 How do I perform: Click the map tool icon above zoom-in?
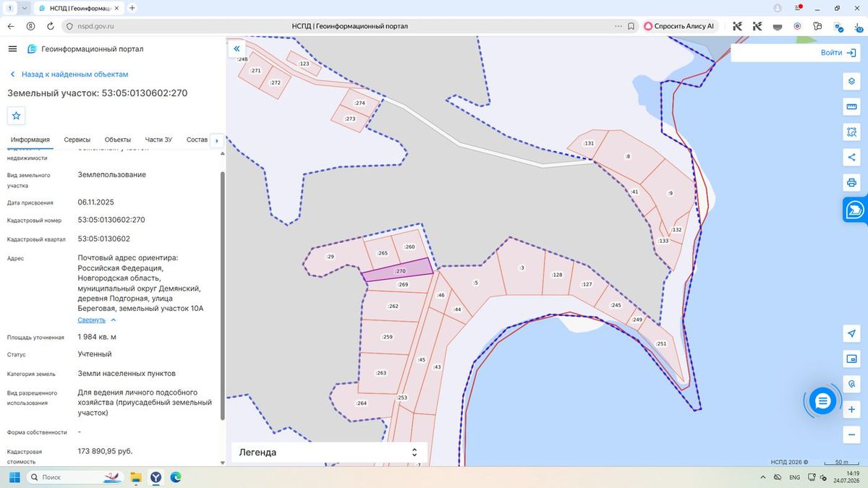point(851,384)
